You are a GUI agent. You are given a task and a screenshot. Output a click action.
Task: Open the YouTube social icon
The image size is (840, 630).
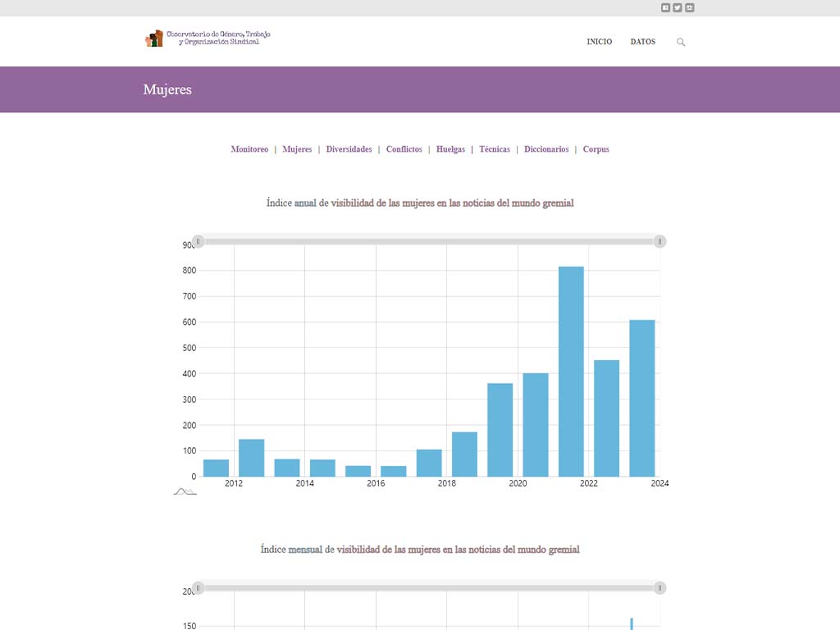click(689, 7)
